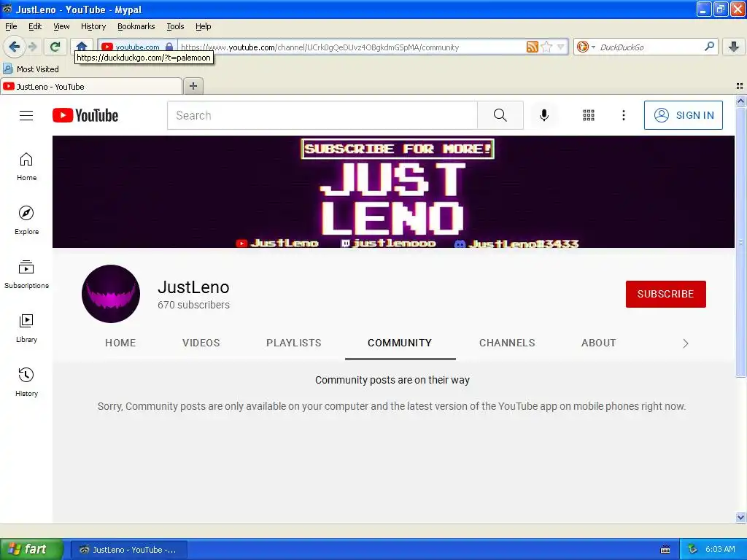The image size is (747, 560).
Task: Switch to the CHANNELS tab
Action: (x=507, y=343)
